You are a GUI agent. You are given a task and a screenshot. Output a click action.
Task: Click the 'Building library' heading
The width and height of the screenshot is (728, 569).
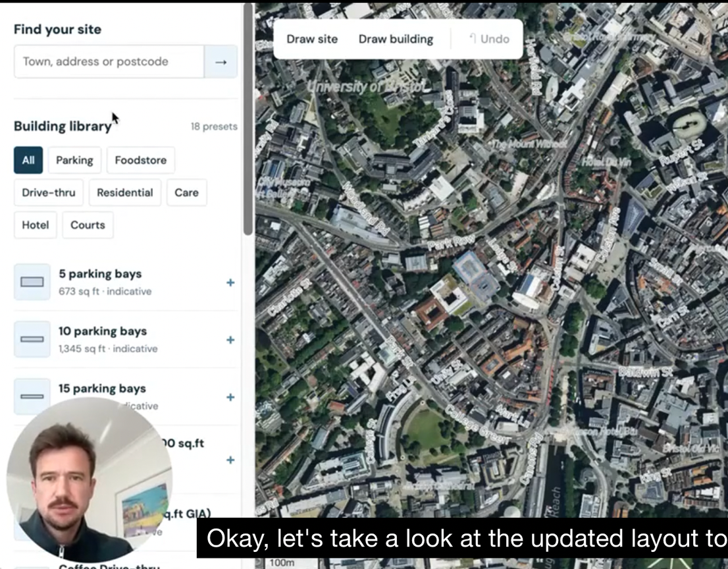click(x=63, y=126)
